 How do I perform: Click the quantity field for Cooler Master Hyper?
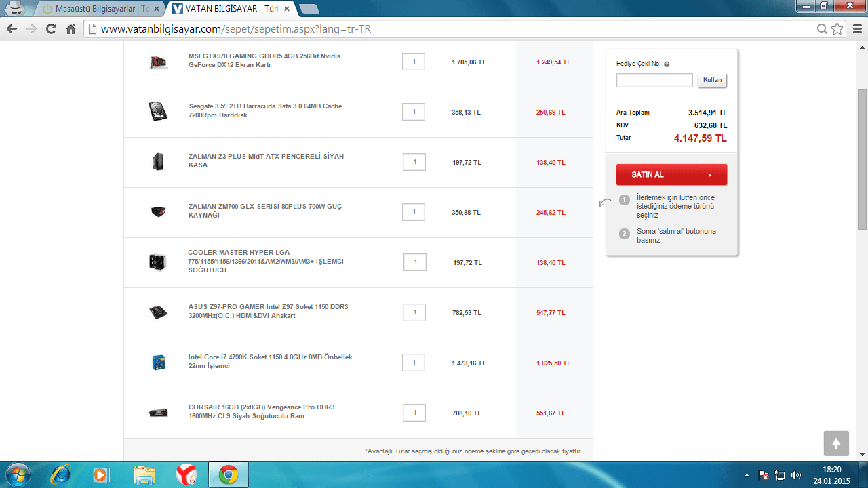[415, 262]
